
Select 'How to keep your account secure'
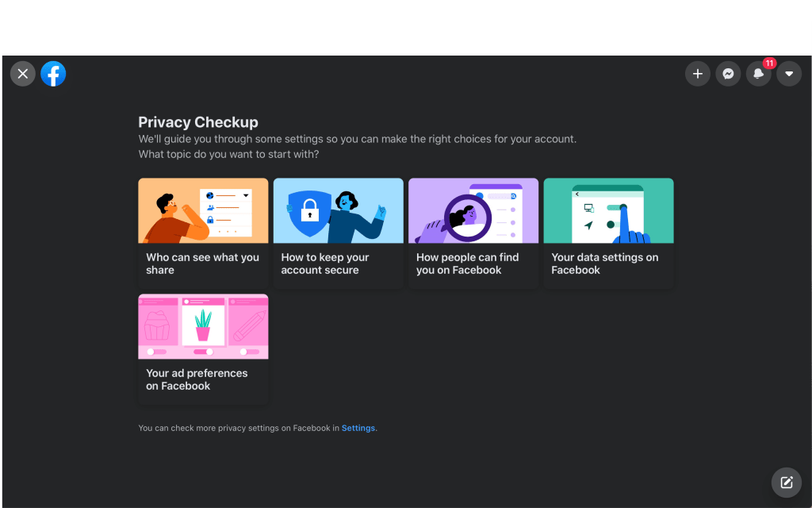tap(325, 264)
